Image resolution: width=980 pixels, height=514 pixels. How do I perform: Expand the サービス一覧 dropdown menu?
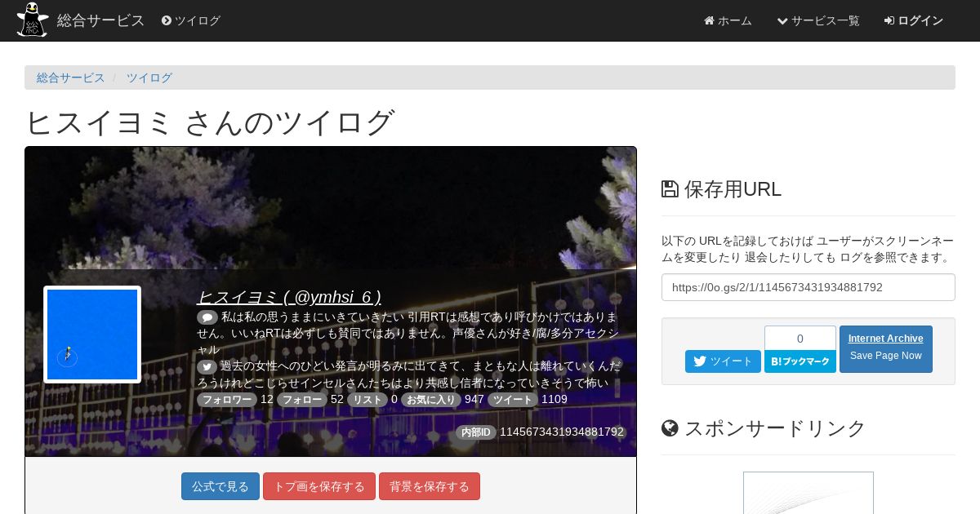[x=818, y=20]
